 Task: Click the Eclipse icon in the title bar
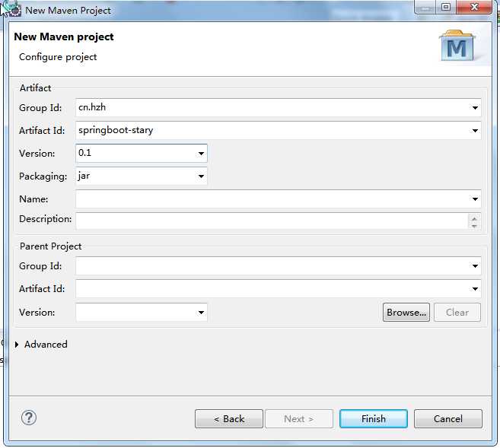14,10
